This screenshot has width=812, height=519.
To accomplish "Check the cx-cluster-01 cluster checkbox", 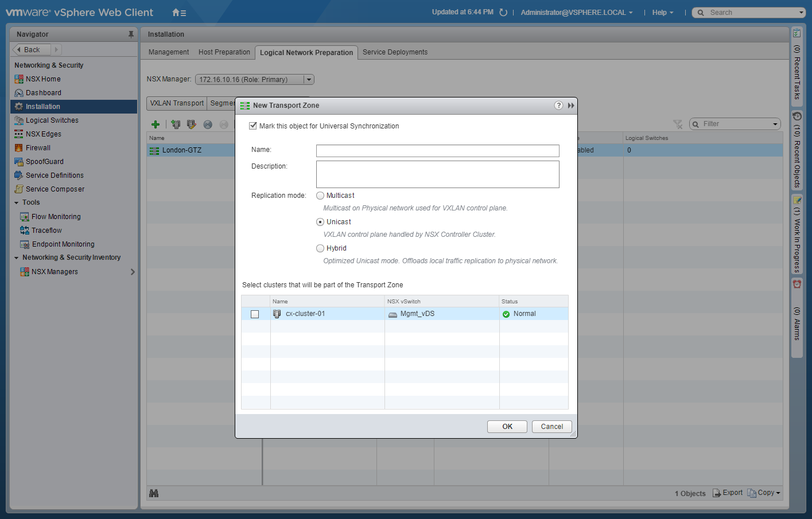I will click(255, 314).
